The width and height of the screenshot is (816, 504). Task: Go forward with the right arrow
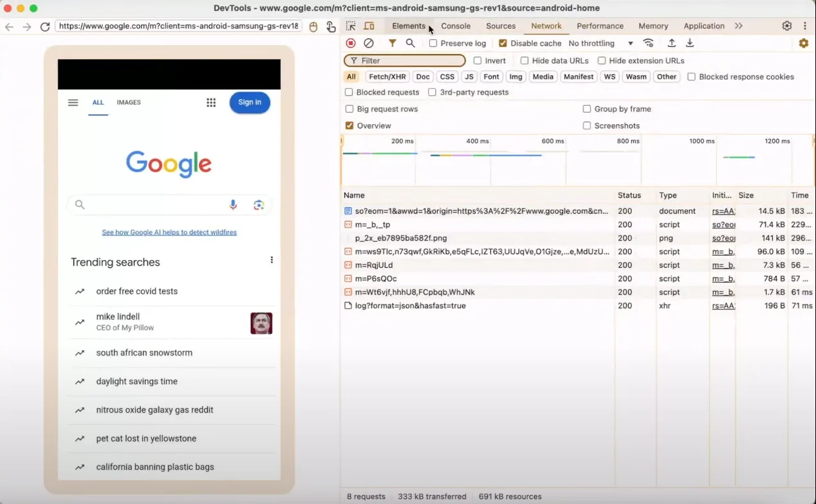pyautogui.click(x=26, y=26)
